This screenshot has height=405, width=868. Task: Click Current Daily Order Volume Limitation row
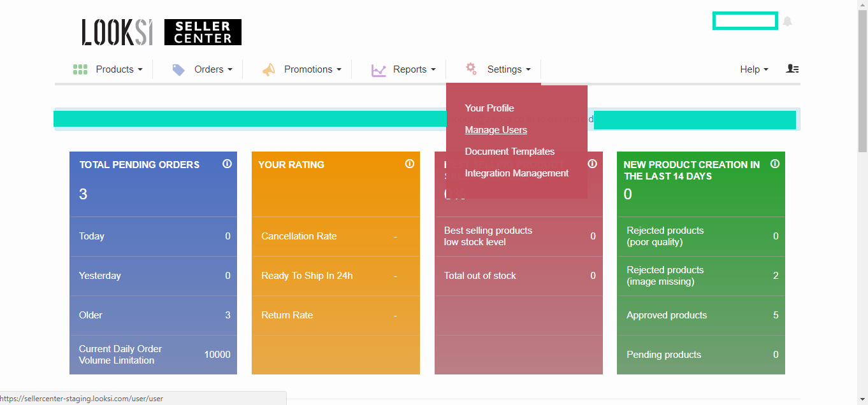[153, 355]
